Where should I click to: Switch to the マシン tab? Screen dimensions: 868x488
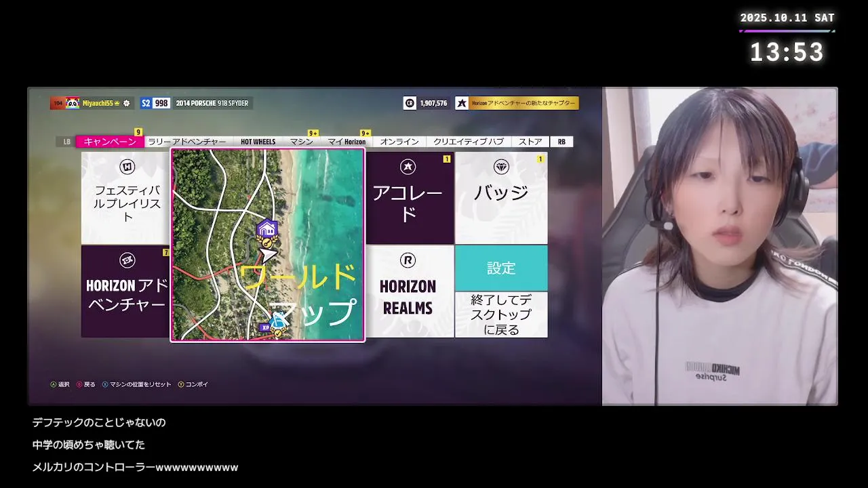[301, 142]
